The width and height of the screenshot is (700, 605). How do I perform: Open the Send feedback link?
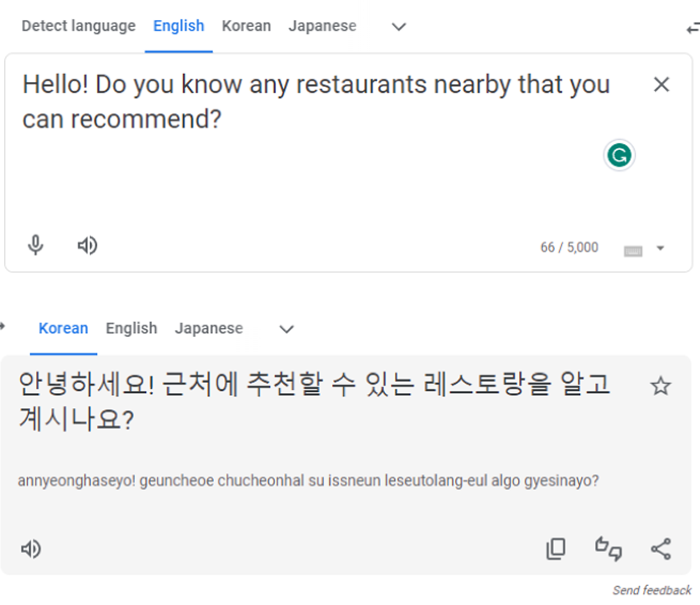click(652, 590)
